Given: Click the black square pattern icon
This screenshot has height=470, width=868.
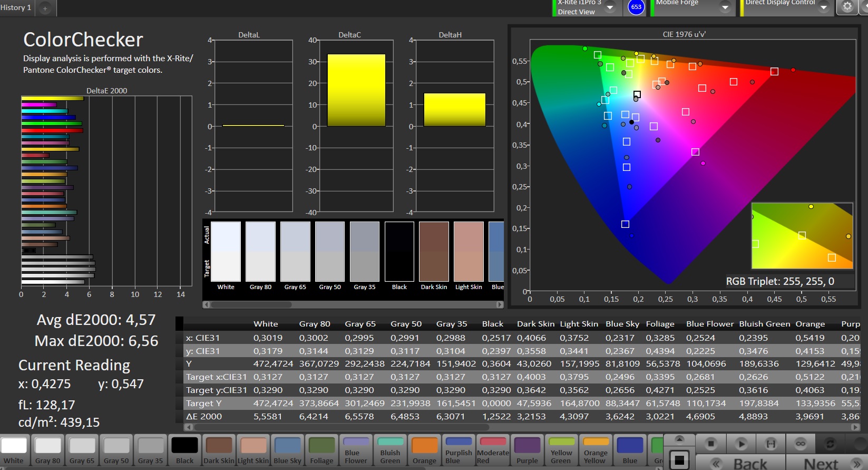Looking at the screenshot, I should point(679,459).
